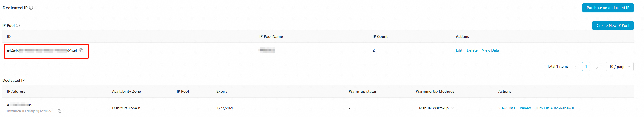Image resolution: width=644 pixels, height=117 pixels.
Task: Copy the dedicated IP instance ID
Action: [60, 111]
